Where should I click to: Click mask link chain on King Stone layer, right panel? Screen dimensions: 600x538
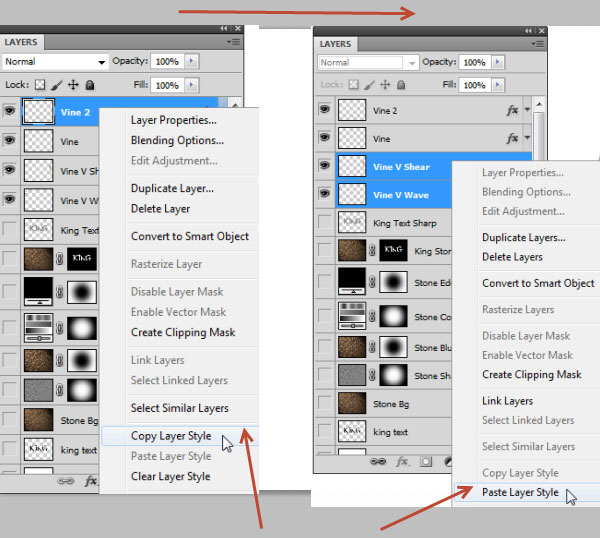(x=372, y=251)
